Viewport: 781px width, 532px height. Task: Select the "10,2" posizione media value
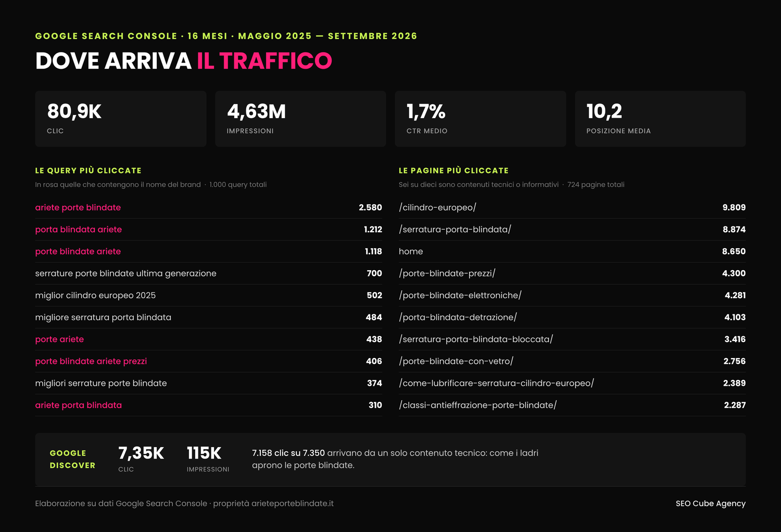point(604,111)
